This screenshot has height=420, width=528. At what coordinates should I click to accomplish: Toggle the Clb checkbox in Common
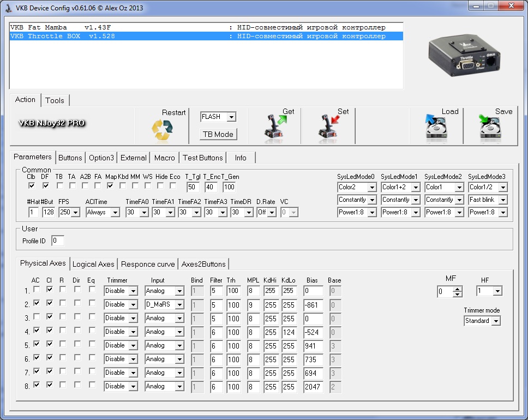coord(31,186)
